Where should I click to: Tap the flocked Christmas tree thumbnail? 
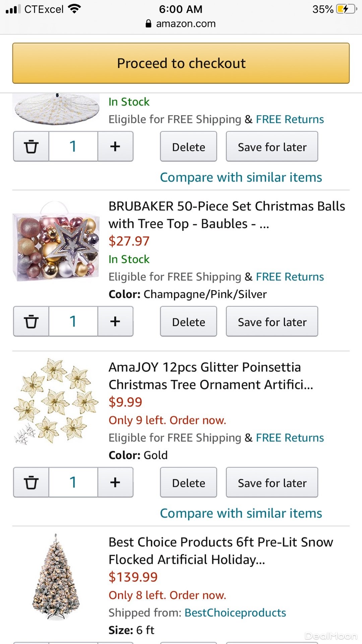56,577
